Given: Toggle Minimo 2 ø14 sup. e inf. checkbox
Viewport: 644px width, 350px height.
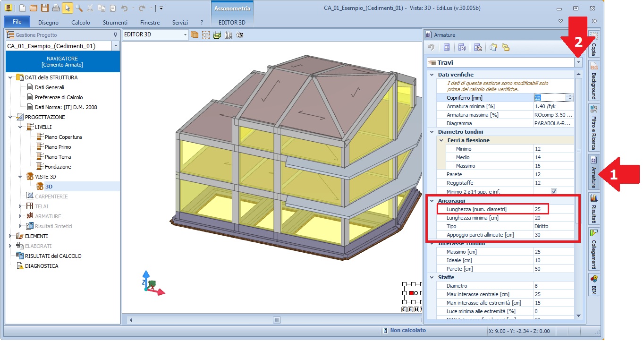Looking at the screenshot, I should click(x=554, y=191).
